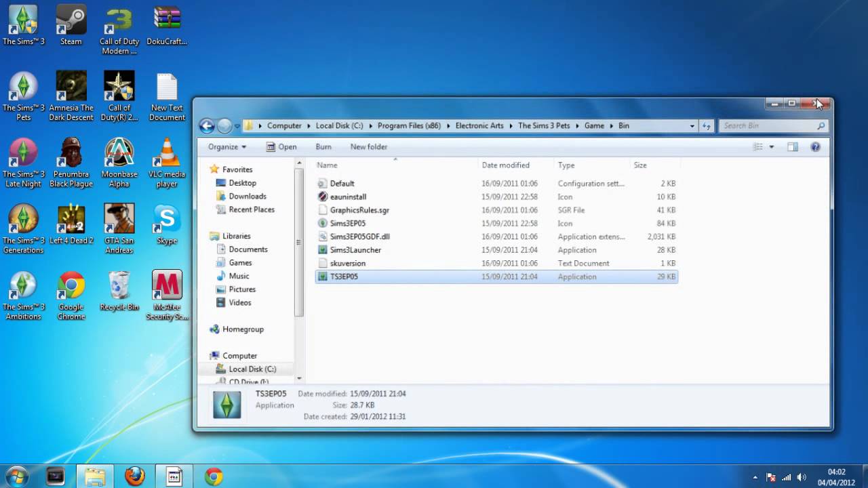Open Firefox from the taskbar

pyautogui.click(x=134, y=476)
